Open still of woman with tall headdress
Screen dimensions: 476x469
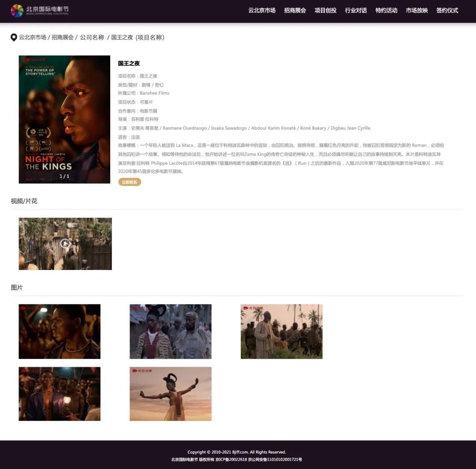point(171,331)
